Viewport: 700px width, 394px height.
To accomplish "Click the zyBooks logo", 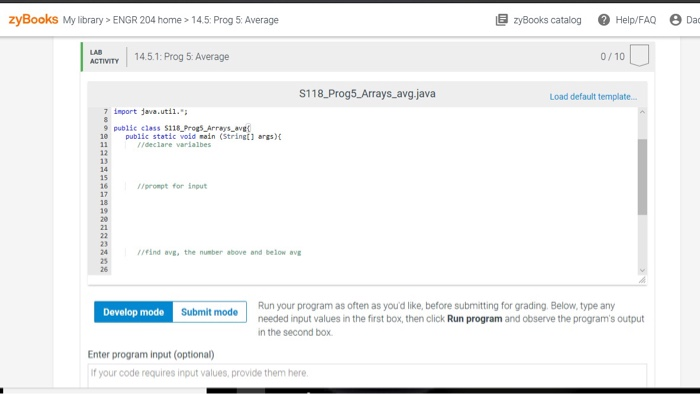I will coord(33,20).
